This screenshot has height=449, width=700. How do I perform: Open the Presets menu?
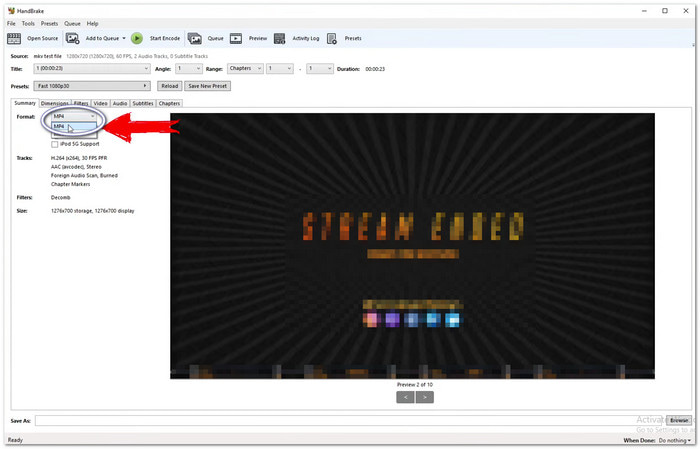coord(49,23)
